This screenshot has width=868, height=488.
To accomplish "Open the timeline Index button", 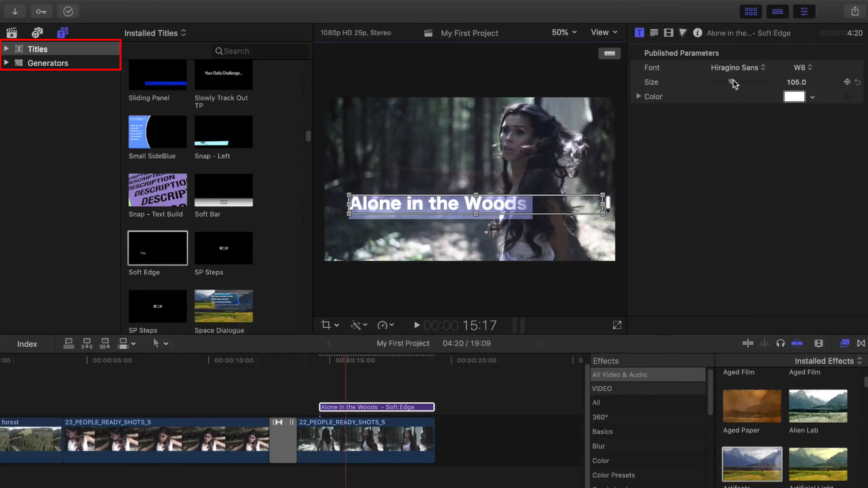I will tap(27, 344).
